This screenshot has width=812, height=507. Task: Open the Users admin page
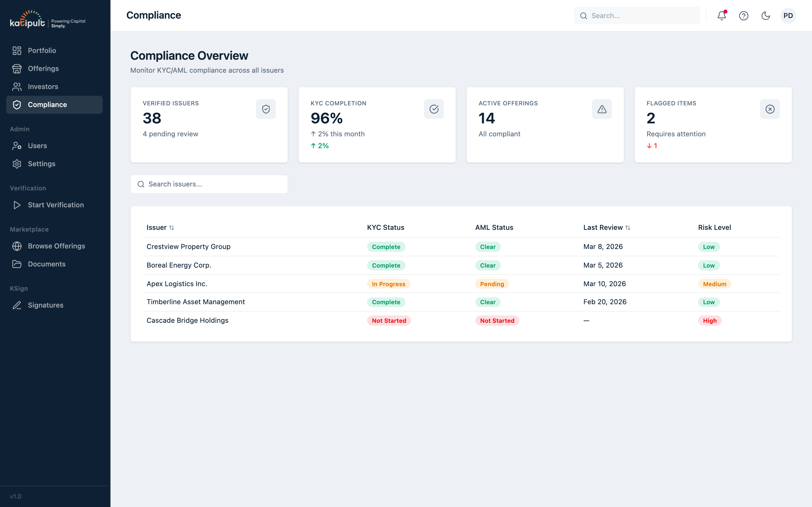(x=37, y=146)
